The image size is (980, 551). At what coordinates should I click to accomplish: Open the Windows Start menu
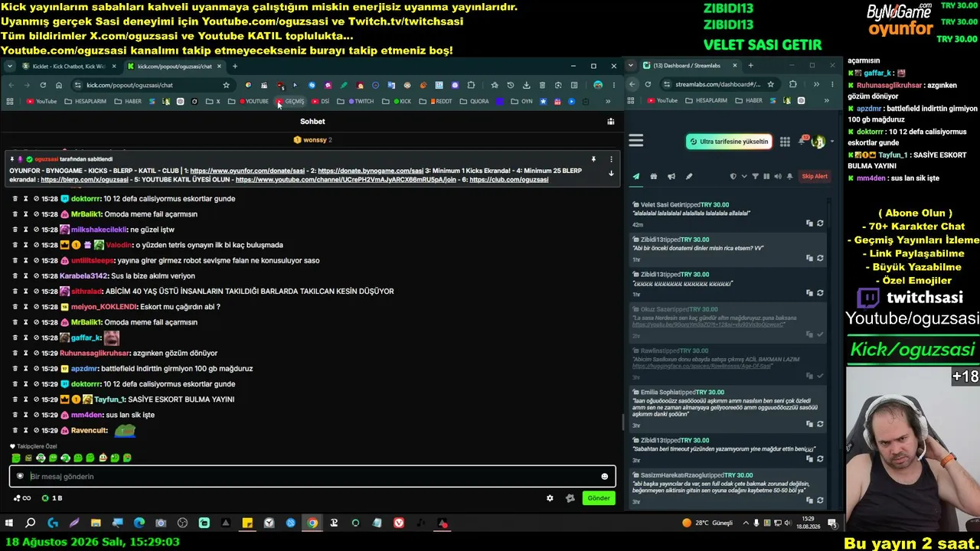(x=9, y=523)
